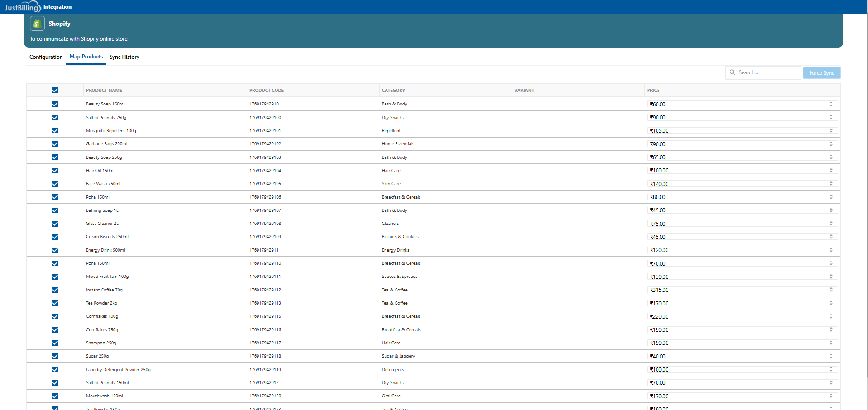Sort by the Product Name column header
Image resolution: width=868 pixels, height=410 pixels.
104,91
